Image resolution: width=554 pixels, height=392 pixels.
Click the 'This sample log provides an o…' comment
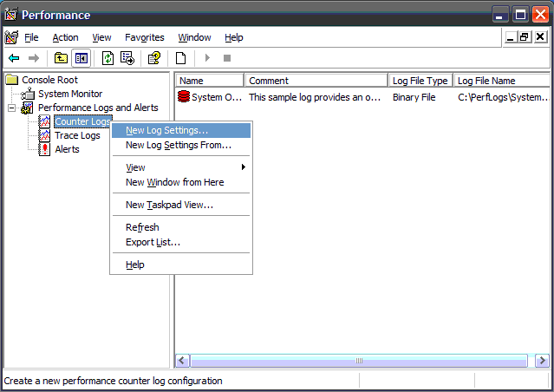click(315, 97)
